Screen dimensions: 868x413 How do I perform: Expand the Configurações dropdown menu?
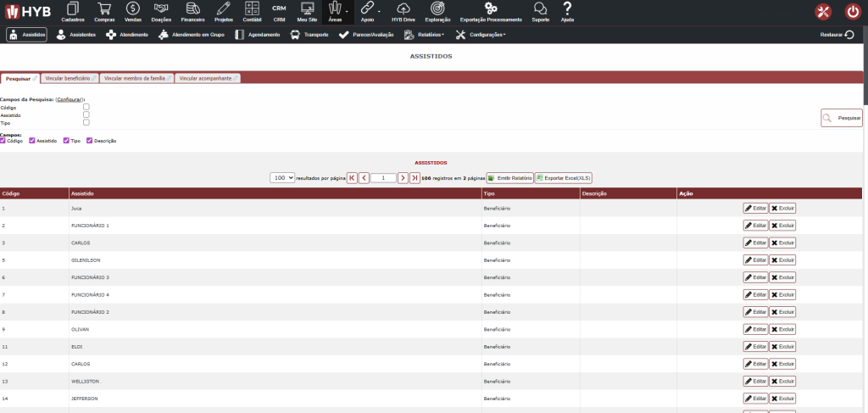point(481,35)
